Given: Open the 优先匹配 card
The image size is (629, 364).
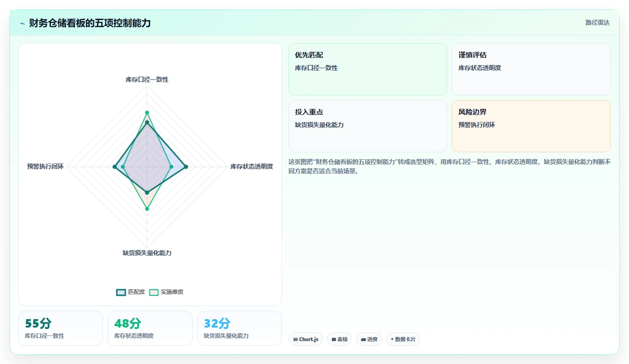Looking at the screenshot, I should click(x=368, y=69).
